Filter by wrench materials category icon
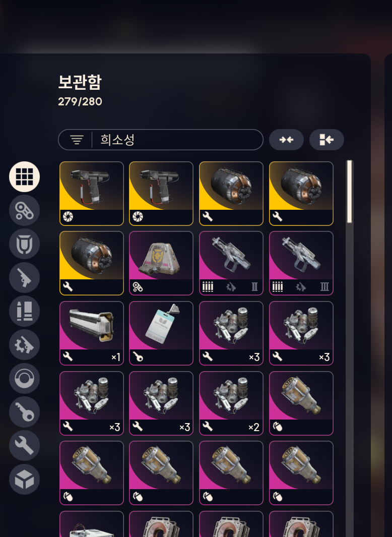This screenshot has height=537, width=392. (24, 446)
